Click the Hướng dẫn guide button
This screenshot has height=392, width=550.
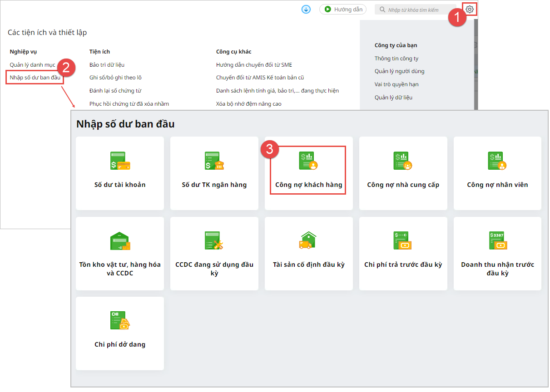pyautogui.click(x=343, y=10)
